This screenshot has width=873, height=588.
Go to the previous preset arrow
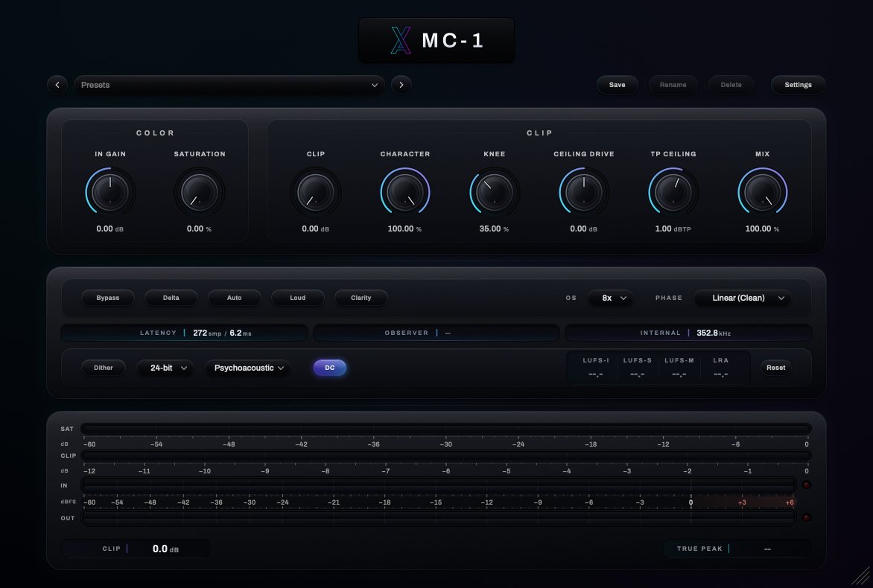coord(57,85)
